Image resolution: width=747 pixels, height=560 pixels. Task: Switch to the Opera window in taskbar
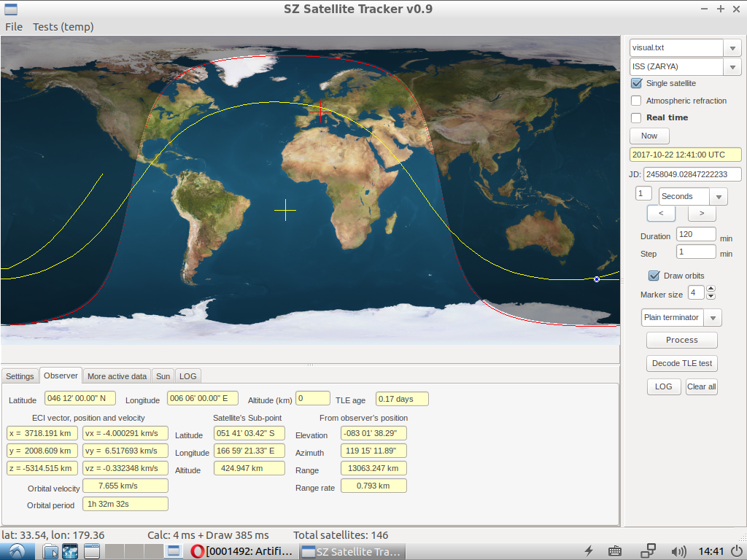tap(241, 551)
